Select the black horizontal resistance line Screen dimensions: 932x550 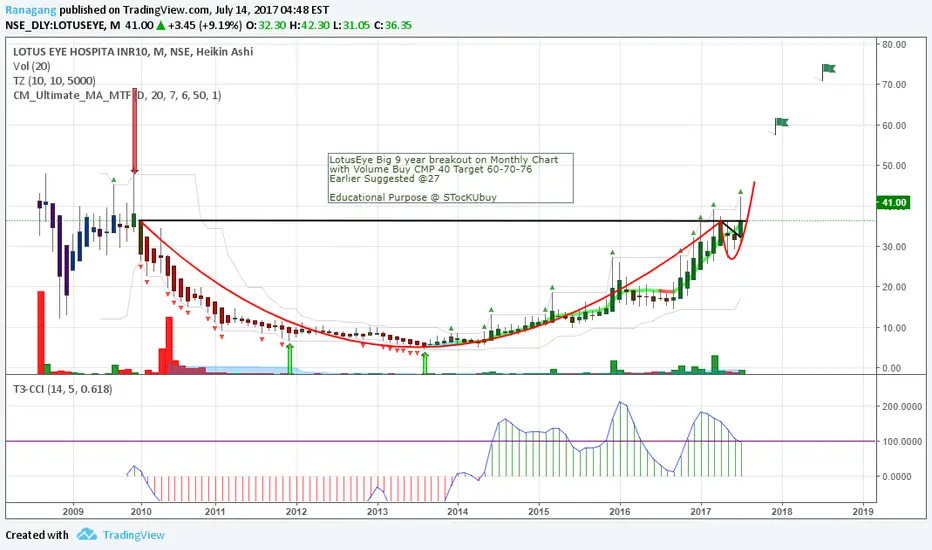(x=443, y=221)
